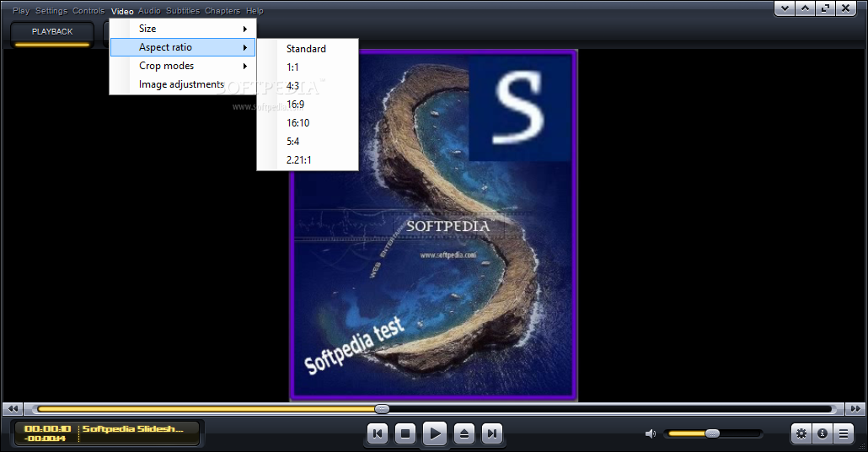Close the Video menu via its title
The image size is (868, 452).
tap(122, 11)
